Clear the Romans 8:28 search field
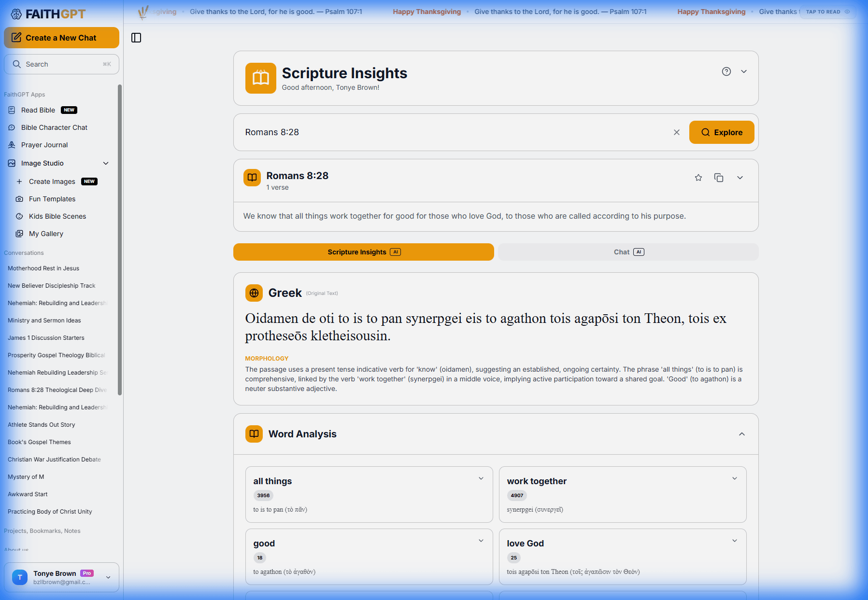 [677, 132]
